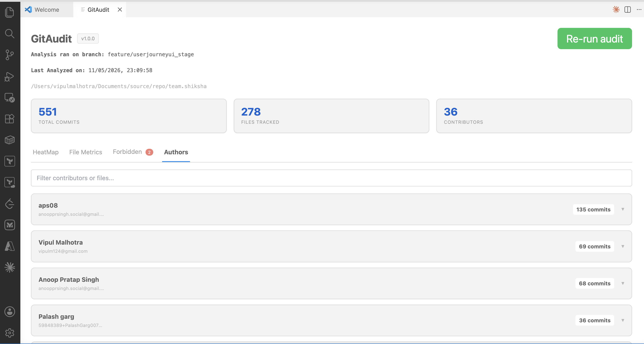Click the 135 commits badge
Image resolution: width=644 pixels, height=344 pixels.
point(593,209)
